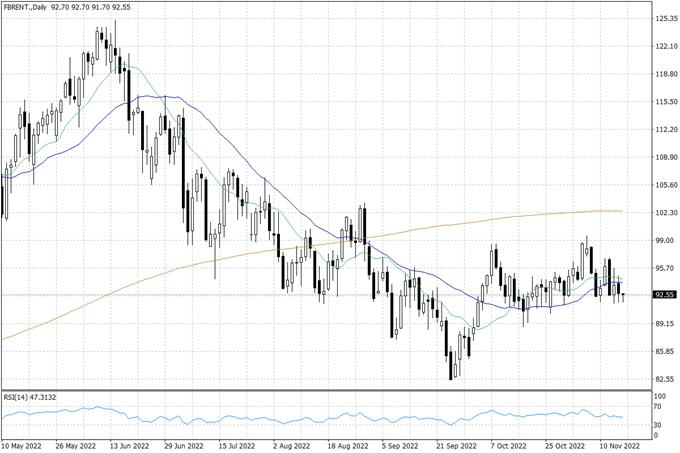Select the 10 May 2022 date label
Screen dimensions: 680x453
point(22,446)
